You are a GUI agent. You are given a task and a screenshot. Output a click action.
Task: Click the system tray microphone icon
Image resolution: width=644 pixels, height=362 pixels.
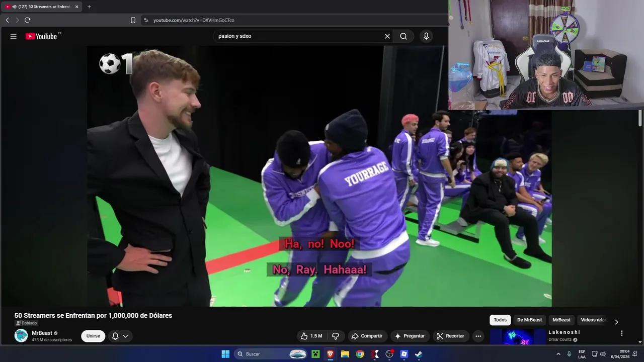pyautogui.click(x=569, y=354)
